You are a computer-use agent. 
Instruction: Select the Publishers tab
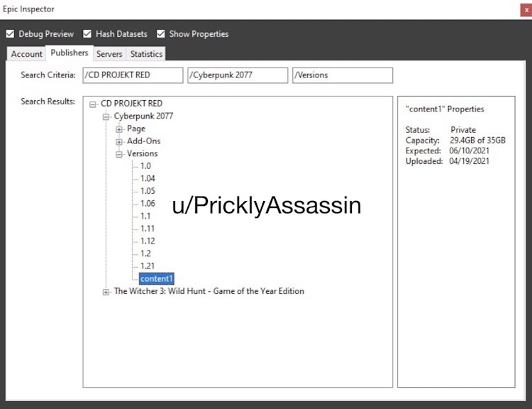70,53
